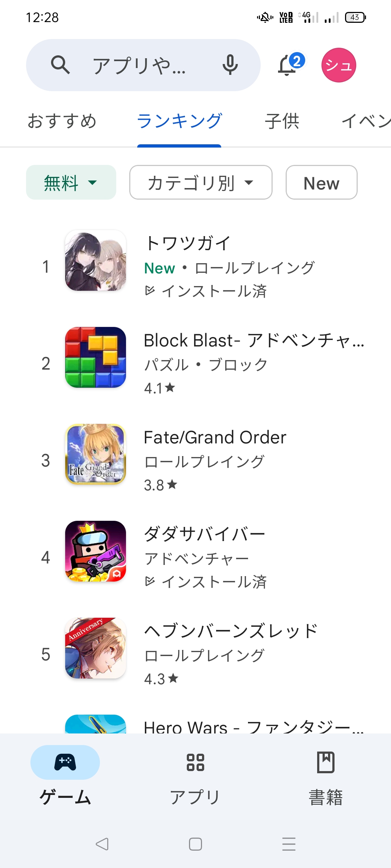Open the ヘブンバーンズレッド listing title
Image resolution: width=391 pixels, height=868 pixels.
coord(231,631)
